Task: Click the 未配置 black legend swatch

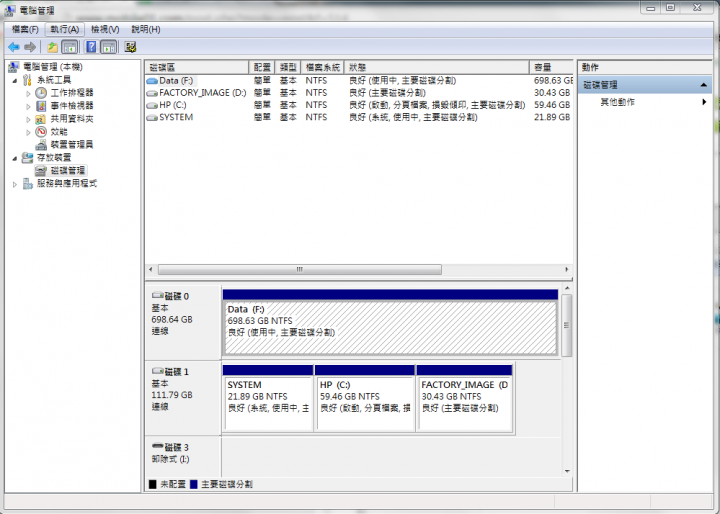Action: pyautogui.click(x=153, y=484)
